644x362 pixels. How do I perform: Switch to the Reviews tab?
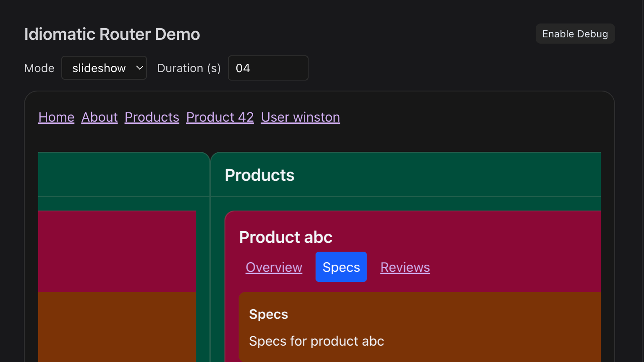tap(405, 267)
